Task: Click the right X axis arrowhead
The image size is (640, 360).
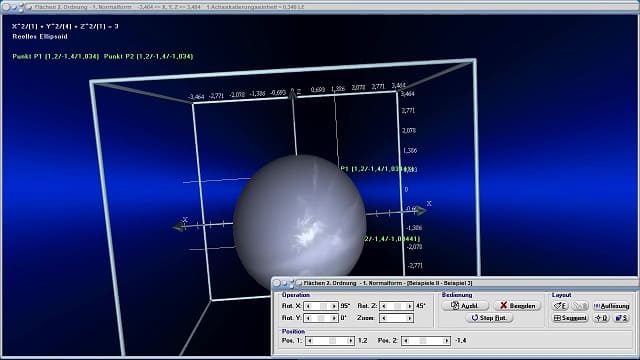Action: (x=422, y=211)
